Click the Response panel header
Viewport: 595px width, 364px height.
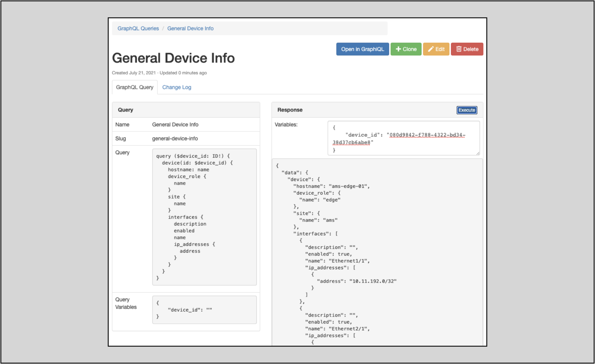[290, 110]
